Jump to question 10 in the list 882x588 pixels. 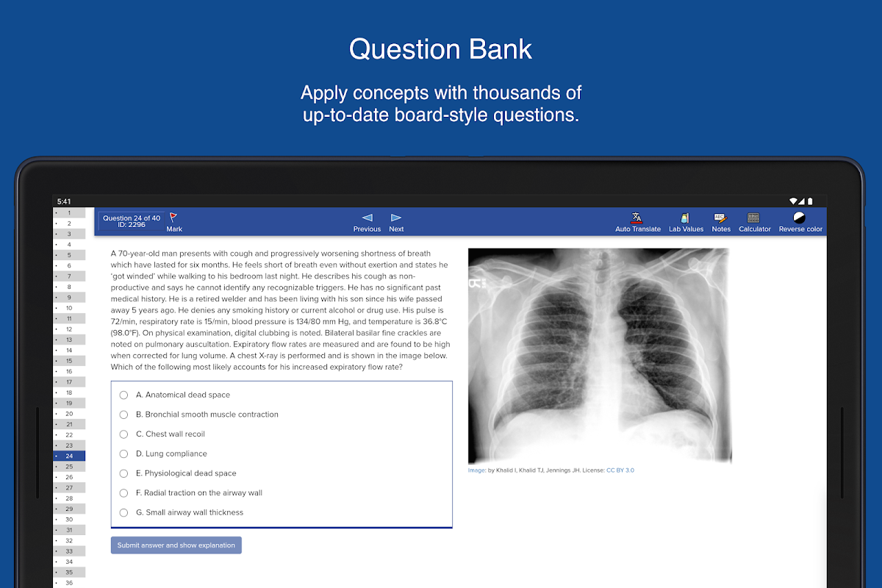(69, 308)
